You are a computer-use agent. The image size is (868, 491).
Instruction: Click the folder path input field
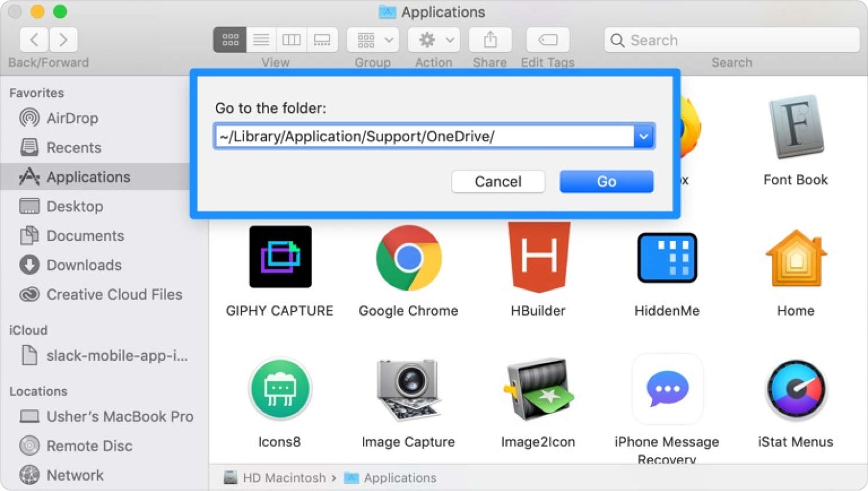point(424,136)
